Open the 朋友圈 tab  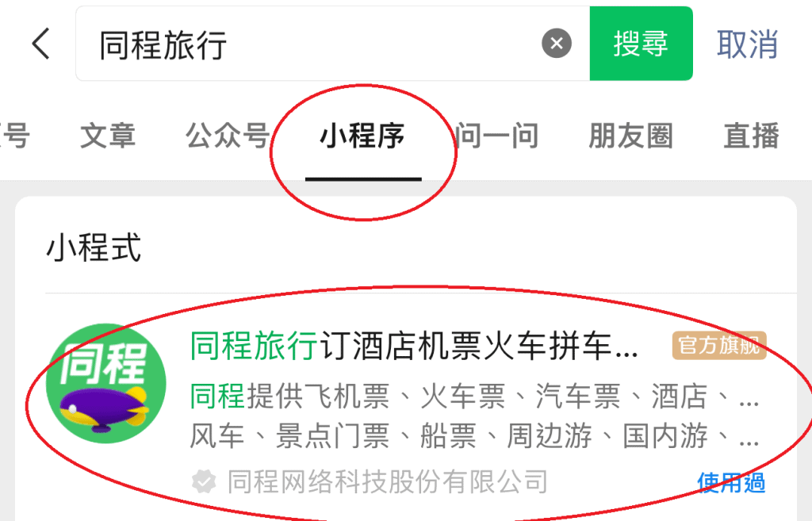(630, 136)
